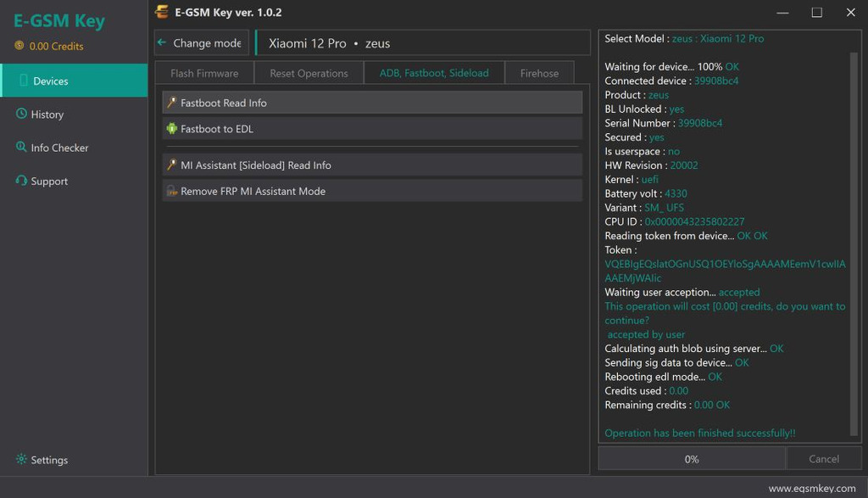Click the 'Operation has been finished successfully!!' message
The image size is (868, 498).
tap(699, 434)
